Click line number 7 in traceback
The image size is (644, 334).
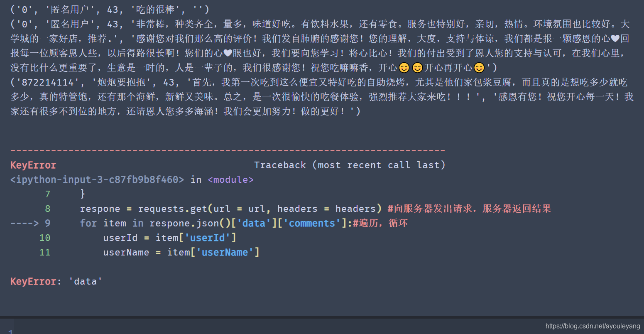[x=48, y=194]
